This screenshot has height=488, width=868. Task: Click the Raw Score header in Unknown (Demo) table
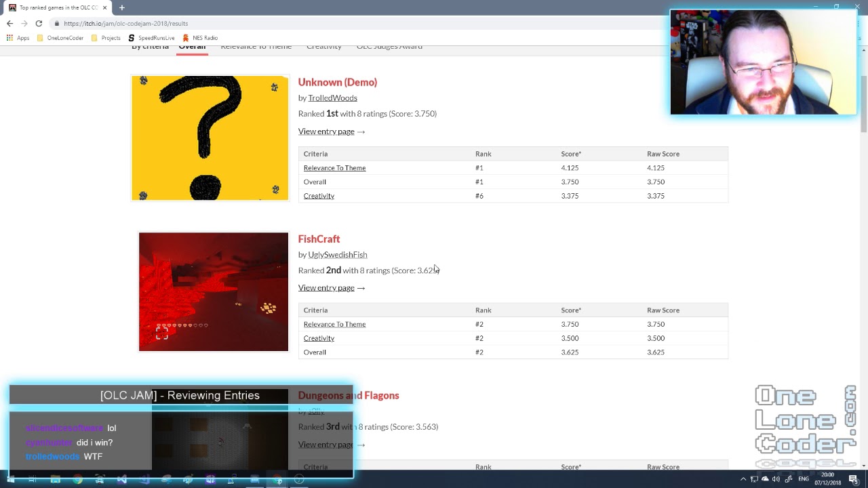(x=663, y=154)
